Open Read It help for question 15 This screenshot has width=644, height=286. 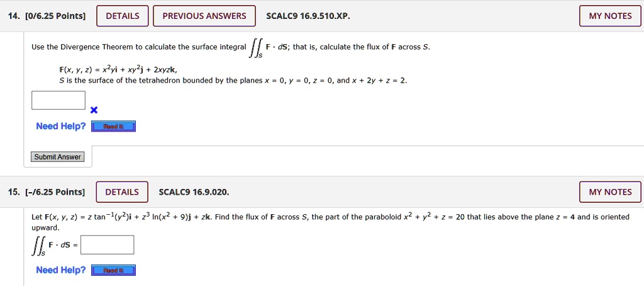pos(114,270)
